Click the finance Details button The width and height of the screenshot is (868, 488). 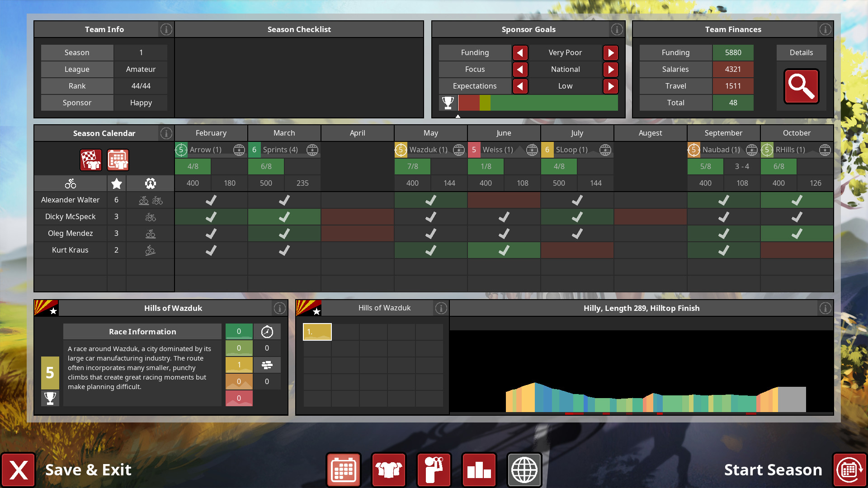pyautogui.click(x=801, y=52)
